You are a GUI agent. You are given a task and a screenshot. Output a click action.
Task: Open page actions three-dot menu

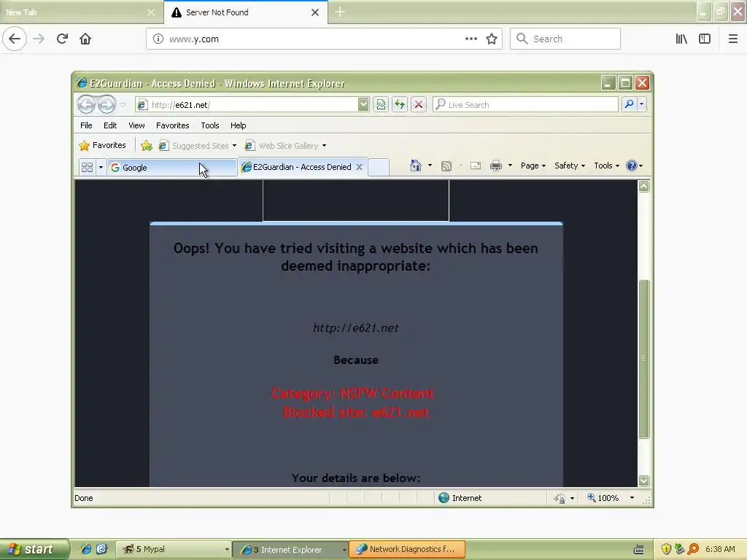pyautogui.click(x=471, y=39)
